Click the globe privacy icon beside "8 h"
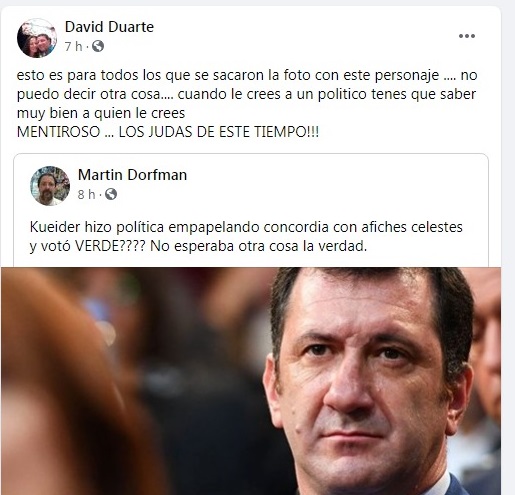 111,194
